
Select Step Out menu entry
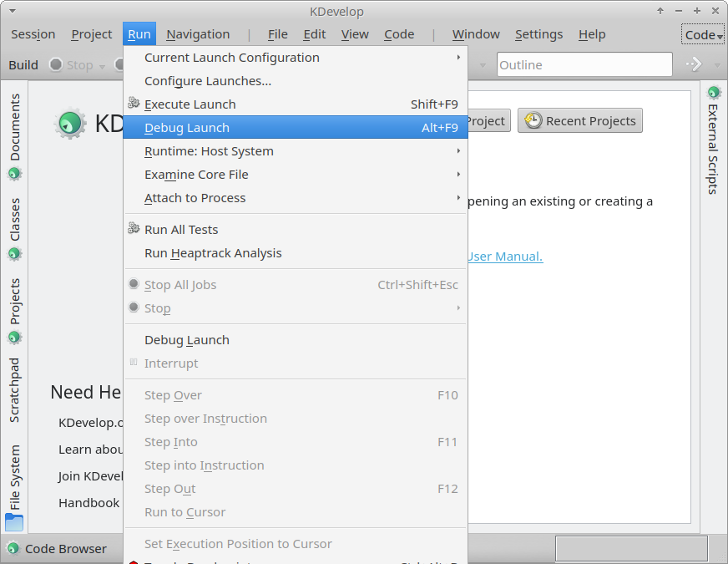[x=296, y=489]
